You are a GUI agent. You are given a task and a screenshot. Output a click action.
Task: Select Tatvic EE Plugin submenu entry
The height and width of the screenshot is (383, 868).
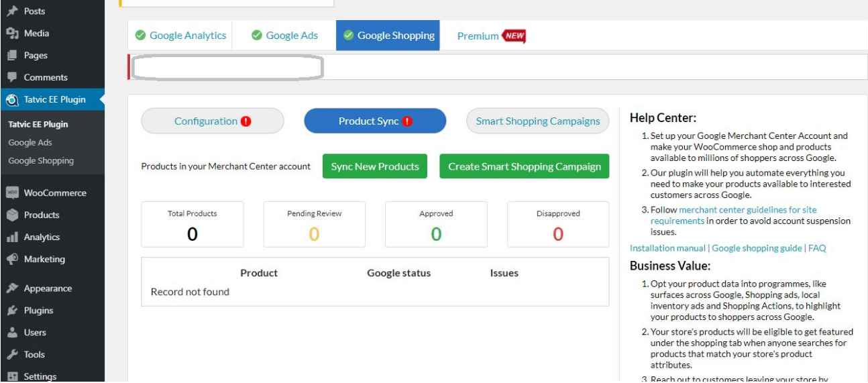coord(38,124)
